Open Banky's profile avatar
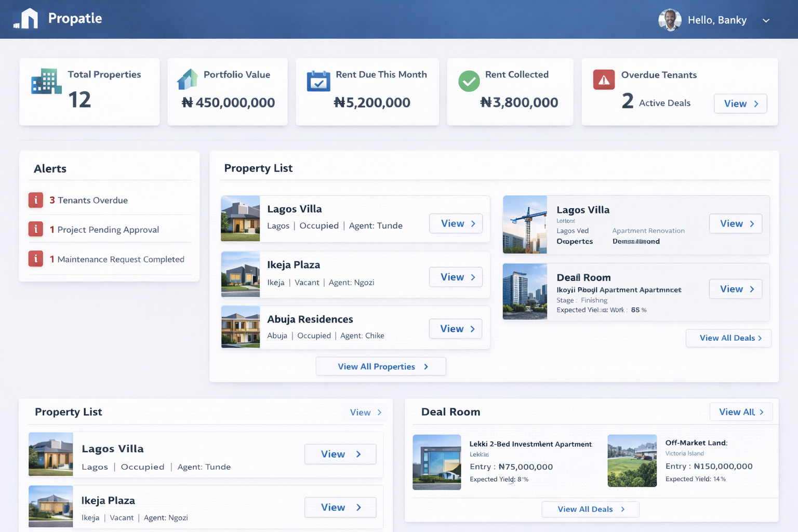Image resolution: width=798 pixels, height=532 pixels. pyautogui.click(x=670, y=20)
